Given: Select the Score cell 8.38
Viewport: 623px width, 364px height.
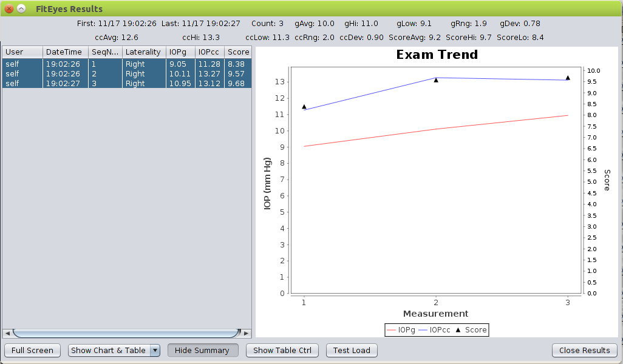Looking at the screenshot, I should pos(238,64).
